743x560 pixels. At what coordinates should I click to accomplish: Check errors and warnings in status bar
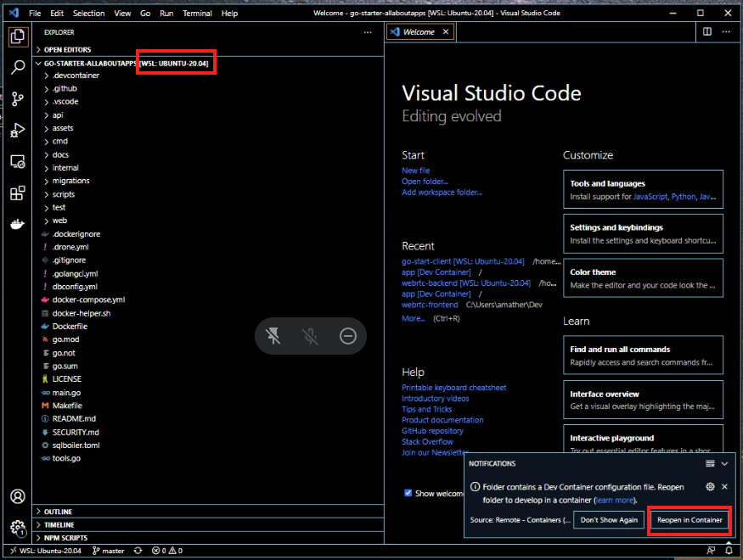[x=166, y=550]
